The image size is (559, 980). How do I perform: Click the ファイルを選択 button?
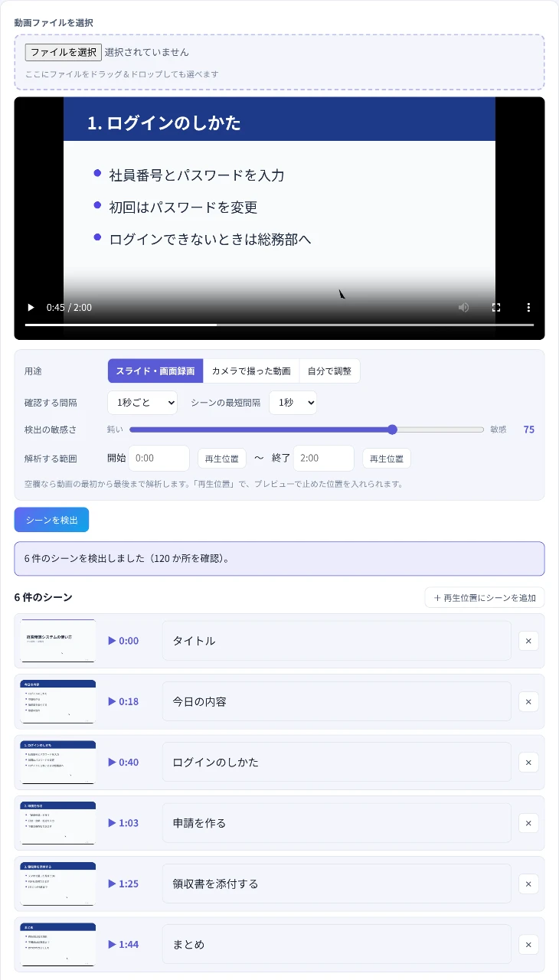[64, 52]
